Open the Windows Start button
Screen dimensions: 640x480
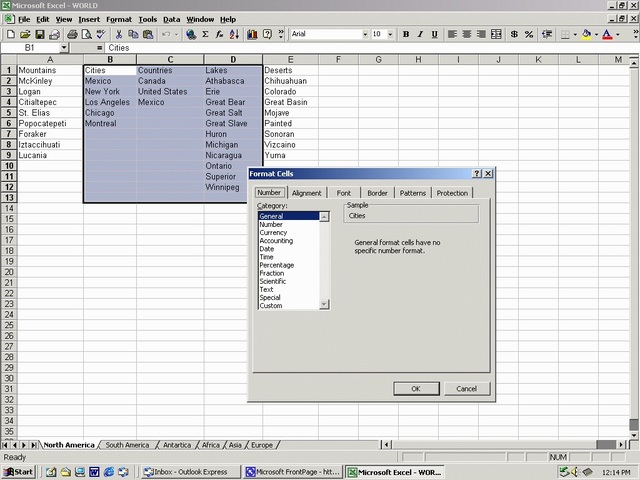point(18,472)
